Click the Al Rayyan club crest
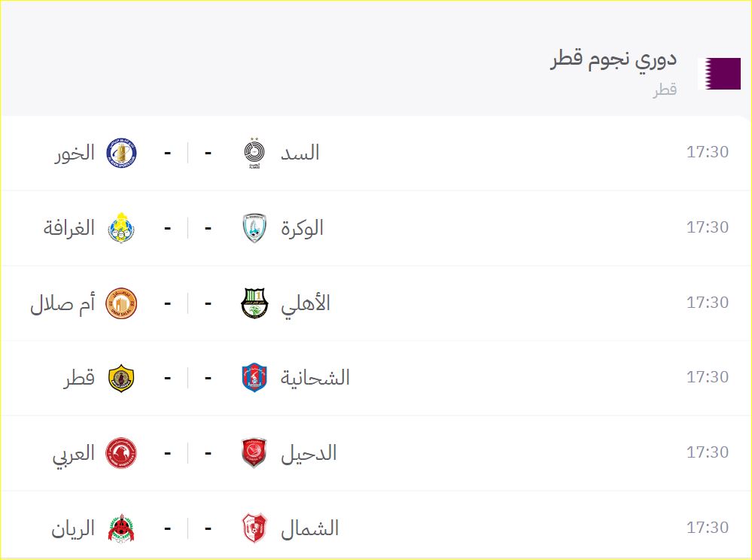 pyautogui.click(x=121, y=528)
